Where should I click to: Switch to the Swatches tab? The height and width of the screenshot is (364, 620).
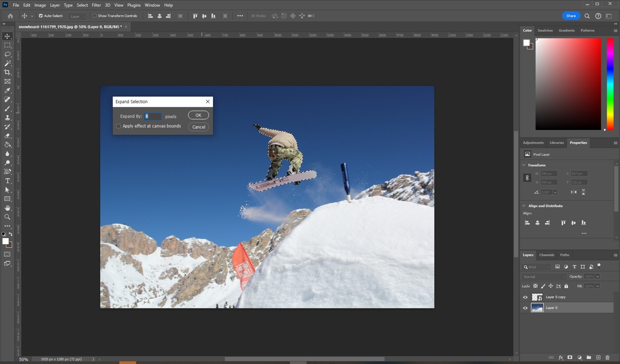[545, 30]
